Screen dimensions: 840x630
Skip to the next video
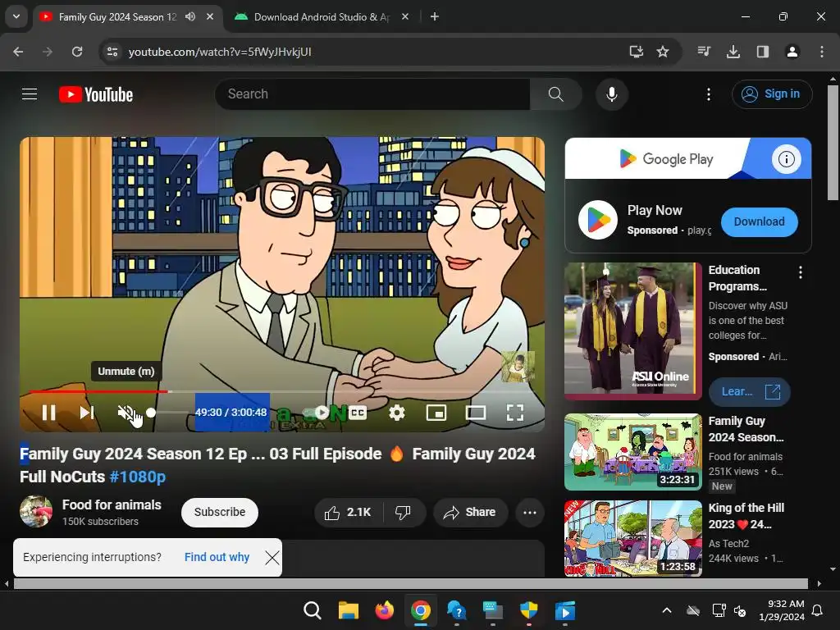[87, 413]
